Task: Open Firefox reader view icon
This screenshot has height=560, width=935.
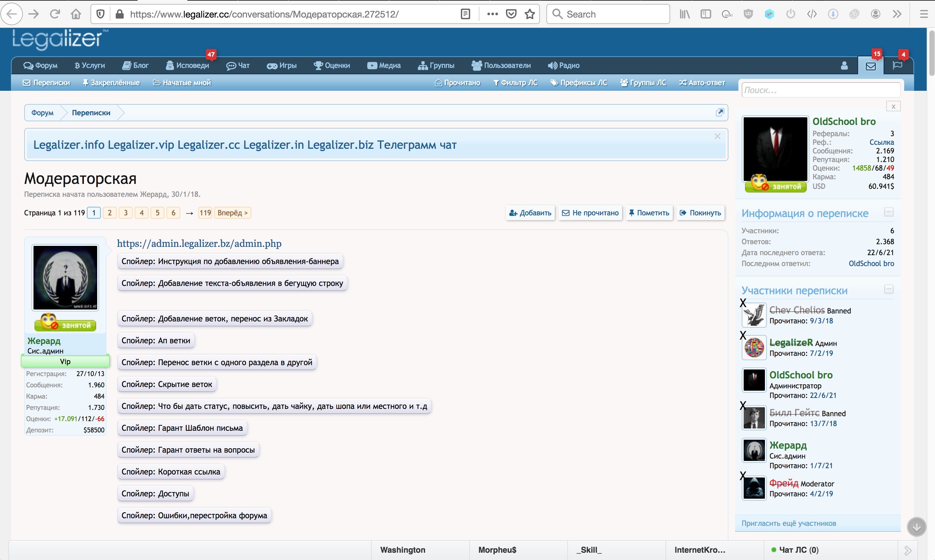Action: click(466, 14)
